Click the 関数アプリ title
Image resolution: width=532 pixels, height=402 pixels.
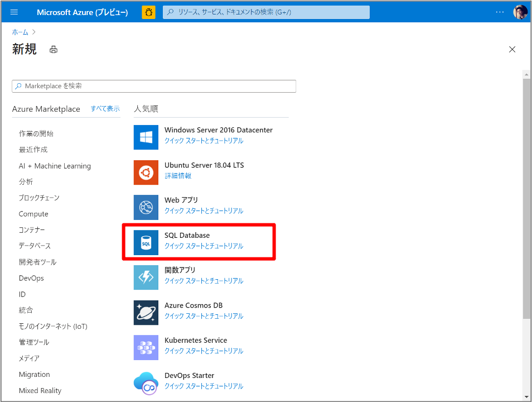tap(180, 270)
